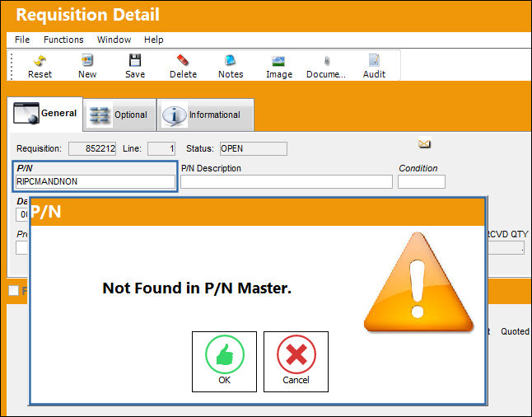Click the warning triangle icon in dialog

pos(418,282)
